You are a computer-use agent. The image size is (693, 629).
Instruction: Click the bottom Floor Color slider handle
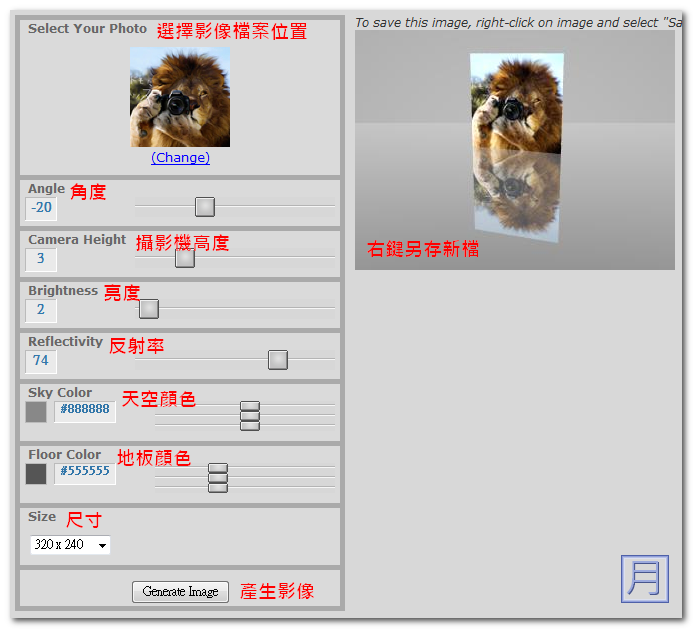pyautogui.click(x=218, y=488)
